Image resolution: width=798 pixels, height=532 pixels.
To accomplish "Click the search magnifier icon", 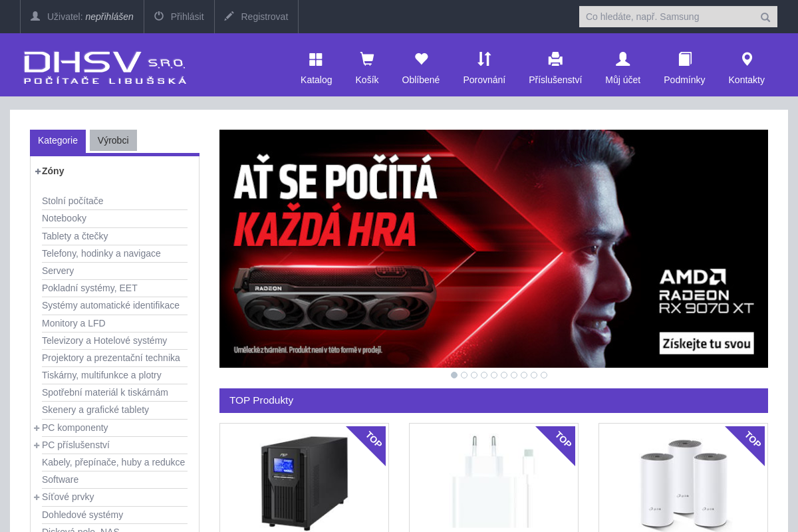I will 765,17.
